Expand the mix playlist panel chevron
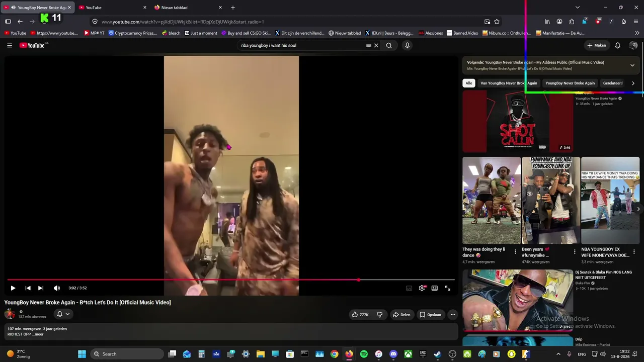This screenshot has width=644, height=362. 632,65
